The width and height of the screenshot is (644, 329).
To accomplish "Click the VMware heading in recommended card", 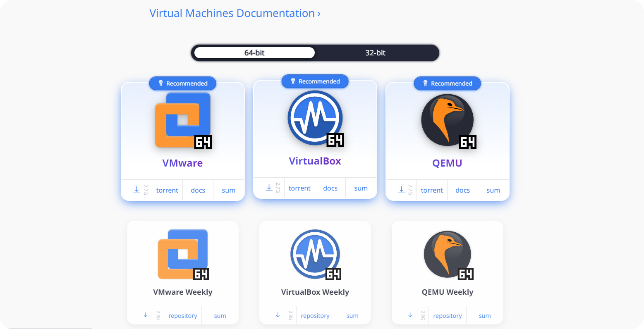I will click(182, 163).
